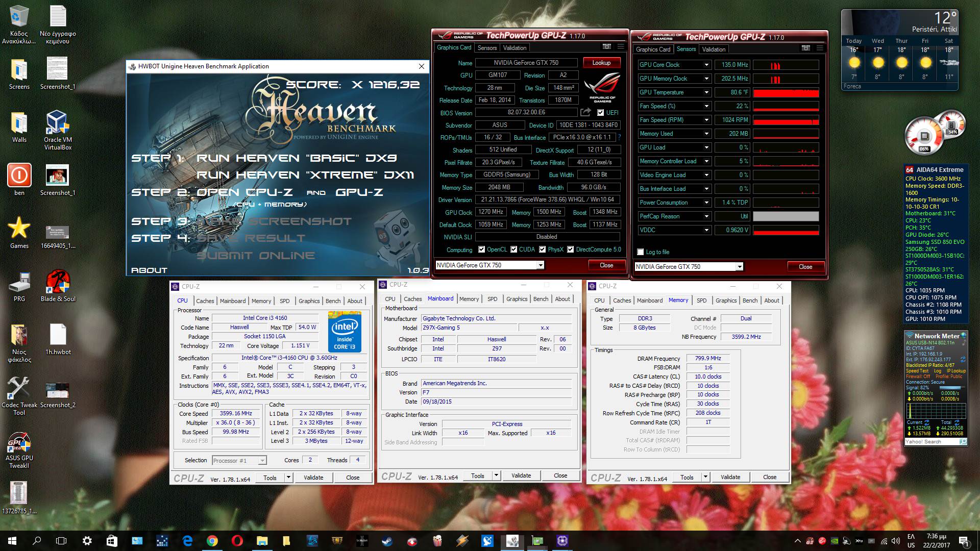Toggle the PhysX checkbox in GPU-Z

pos(543,249)
